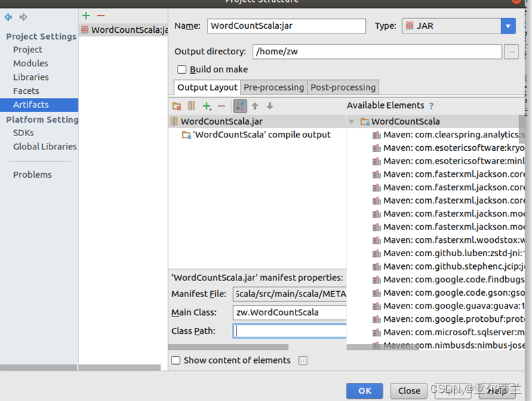Remove element with gray minus icon

pyautogui.click(x=222, y=106)
